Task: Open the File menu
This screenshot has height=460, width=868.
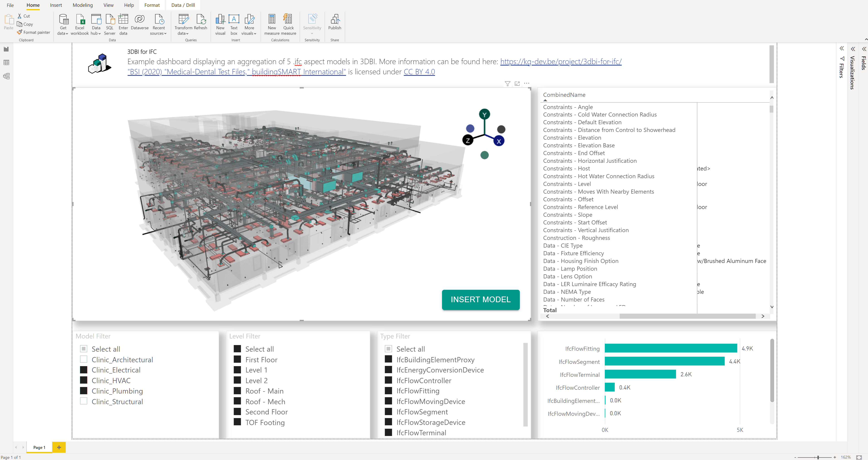Action: pos(10,5)
